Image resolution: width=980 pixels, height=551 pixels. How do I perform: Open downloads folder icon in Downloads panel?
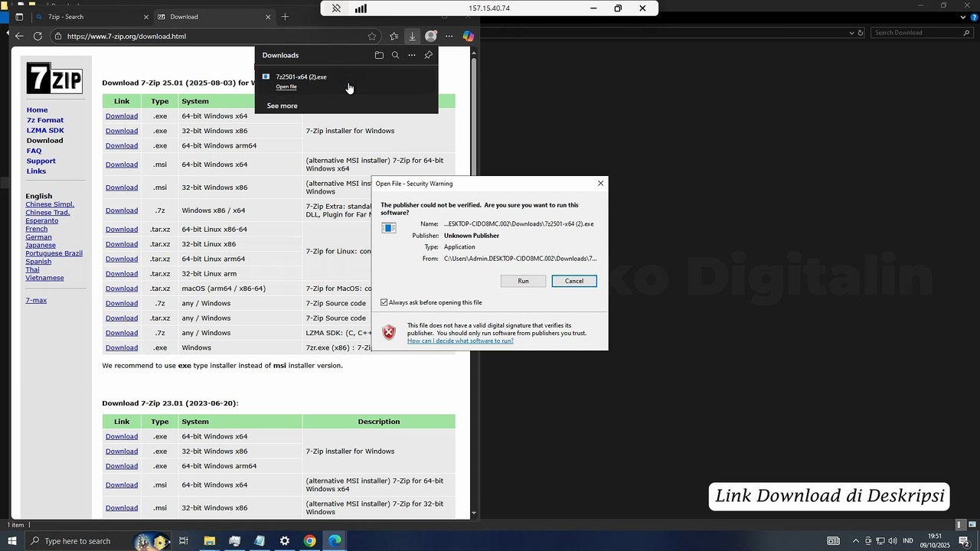379,55
